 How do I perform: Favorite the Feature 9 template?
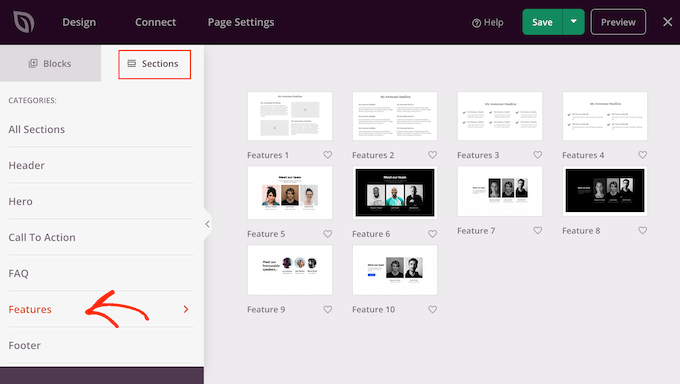[x=327, y=309]
